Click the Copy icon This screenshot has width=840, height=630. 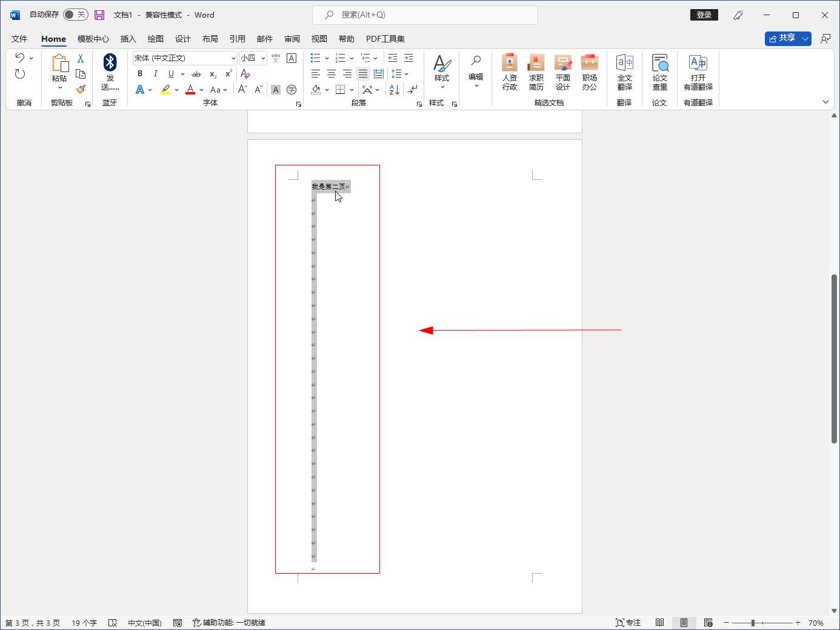point(81,74)
